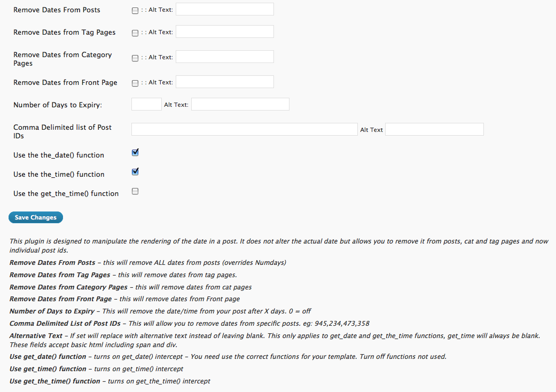The width and height of the screenshot is (556, 392).
Task: Focus the Number of Days to Expiry input
Action: click(146, 104)
